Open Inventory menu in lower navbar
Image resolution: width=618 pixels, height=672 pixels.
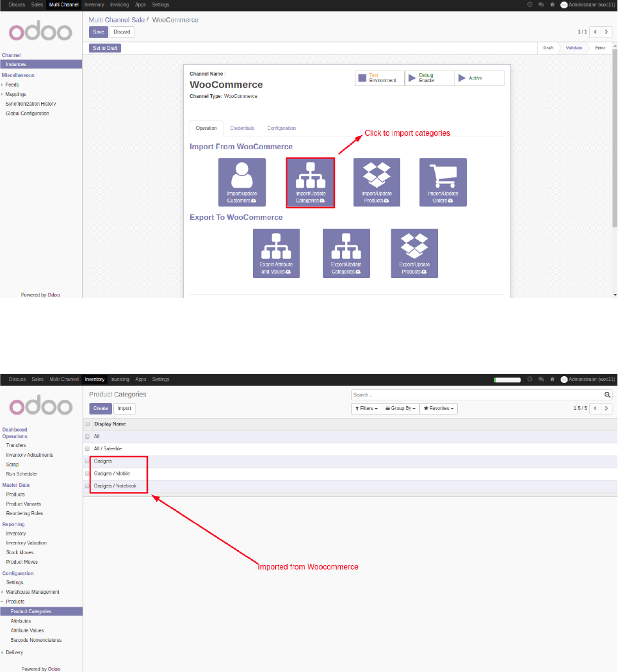pos(94,379)
